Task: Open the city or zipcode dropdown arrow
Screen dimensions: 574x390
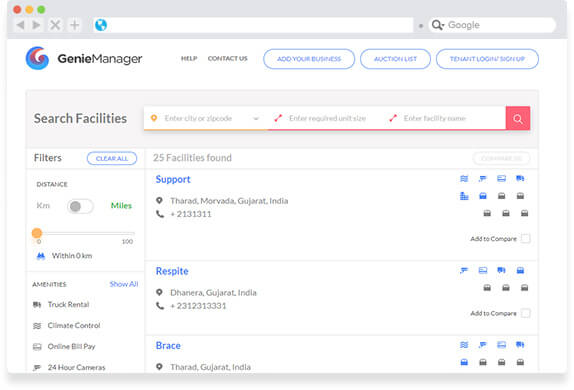Action: [256, 118]
